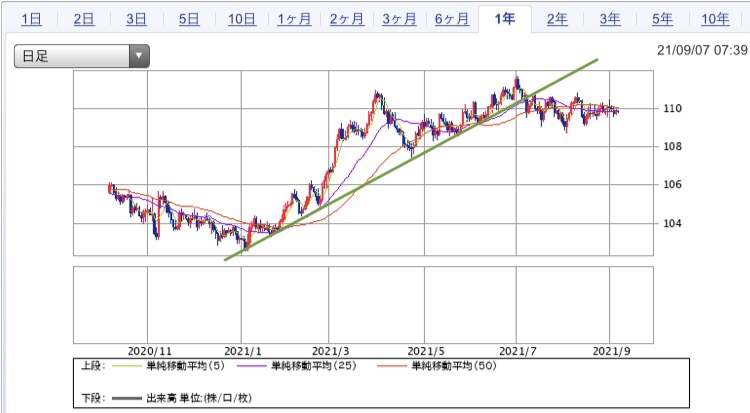Screen dimensions: 750x413
Task: Open the 2年 chart range
Action: (557, 19)
